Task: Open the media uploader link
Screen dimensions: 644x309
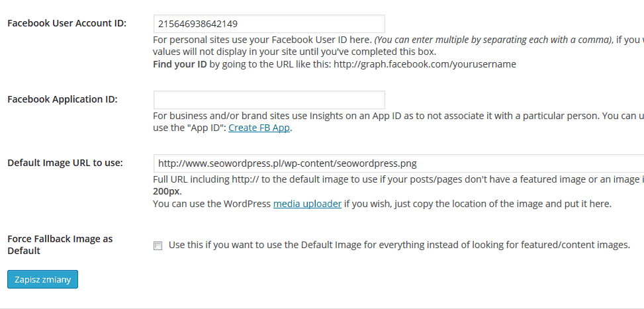Action: point(307,204)
